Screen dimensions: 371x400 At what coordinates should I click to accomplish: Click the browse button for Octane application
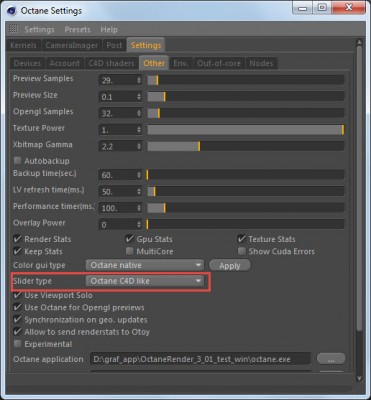[x=331, y=359]
